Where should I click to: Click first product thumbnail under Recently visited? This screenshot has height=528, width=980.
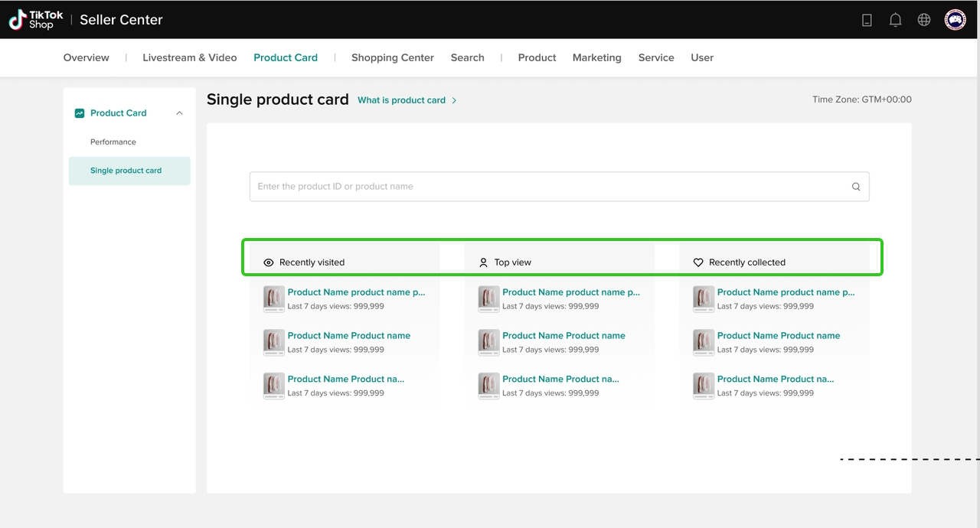[x=274, y=298]
